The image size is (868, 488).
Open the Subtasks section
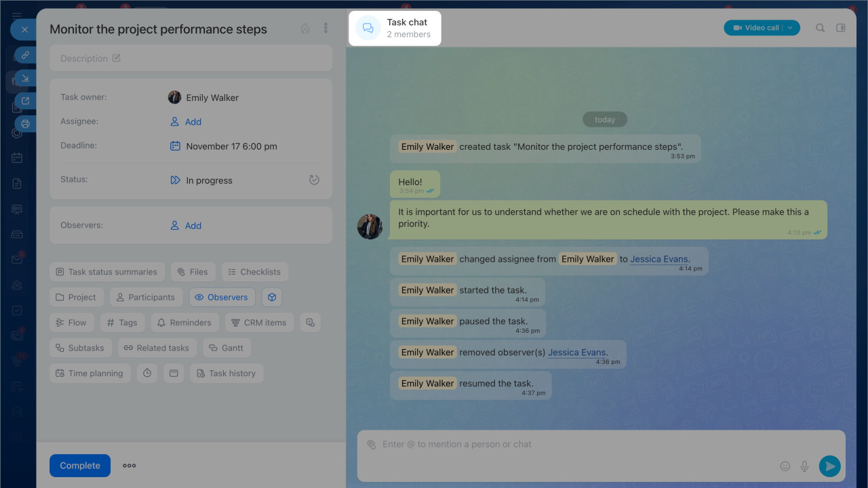pyautogui.click(x=80, y=348)
